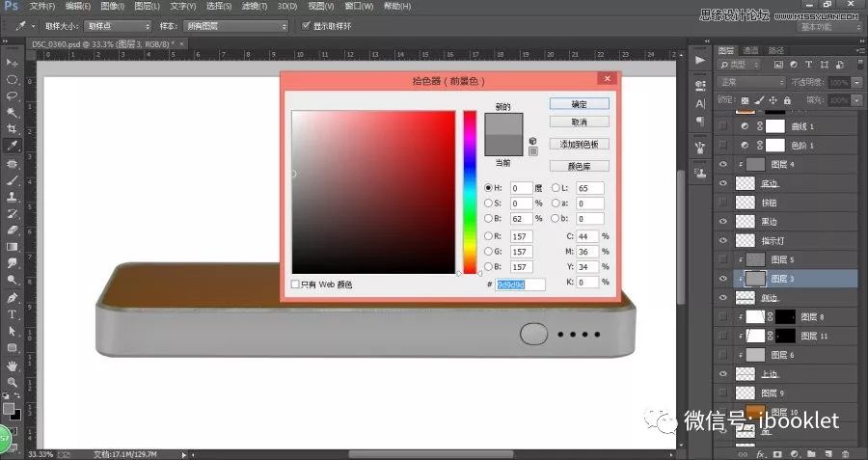Toggle the 显示取样环 checkbox
Screen dimensions: 868x460
[x=307, y=26]
